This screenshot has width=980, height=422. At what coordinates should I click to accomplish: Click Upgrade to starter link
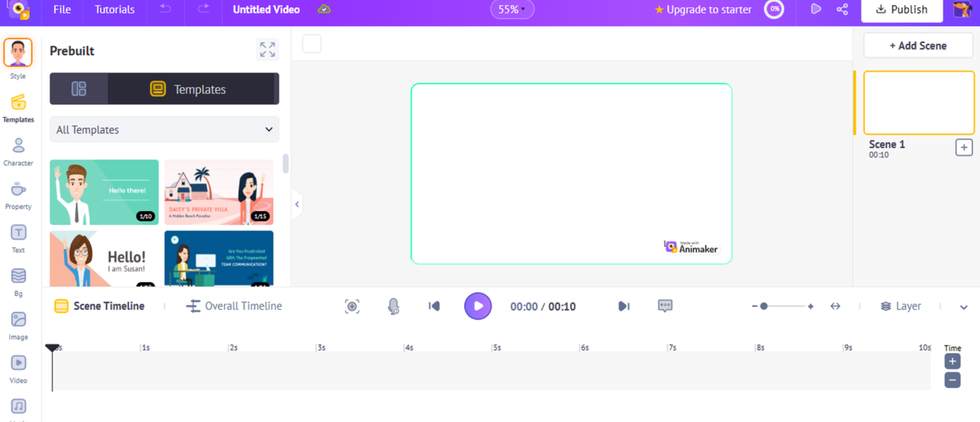click(703, 9)
